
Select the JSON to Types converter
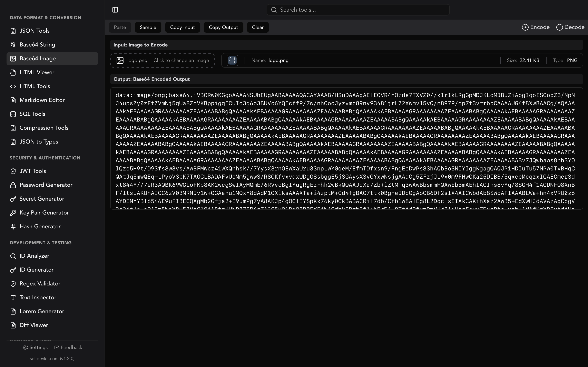(39, 142)
